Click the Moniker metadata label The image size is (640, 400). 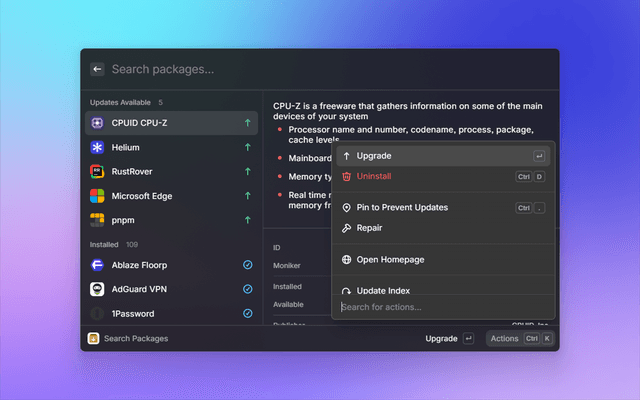pos(287,266)
